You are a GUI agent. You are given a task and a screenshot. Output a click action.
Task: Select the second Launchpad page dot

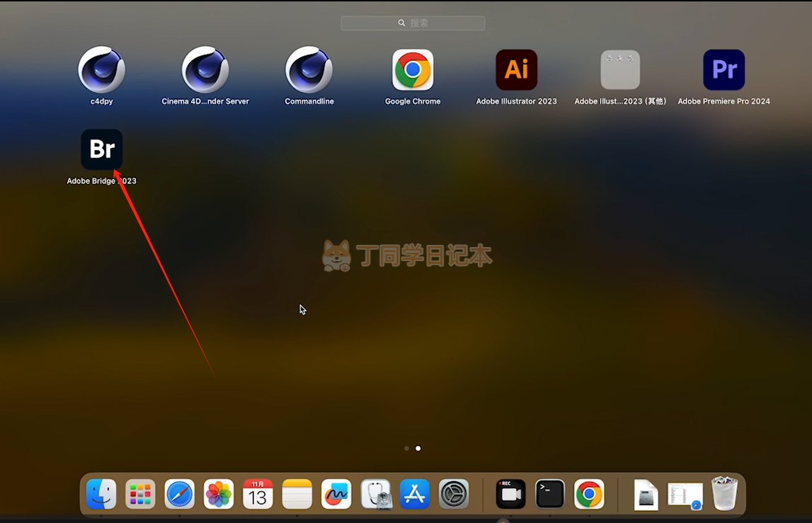[x=418, y=448]
